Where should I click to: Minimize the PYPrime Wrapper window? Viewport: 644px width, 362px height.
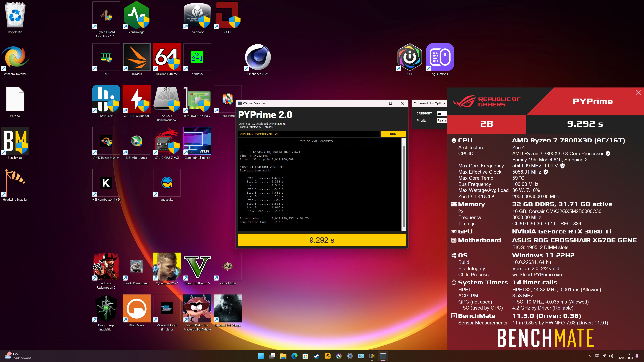pos(379,103)
